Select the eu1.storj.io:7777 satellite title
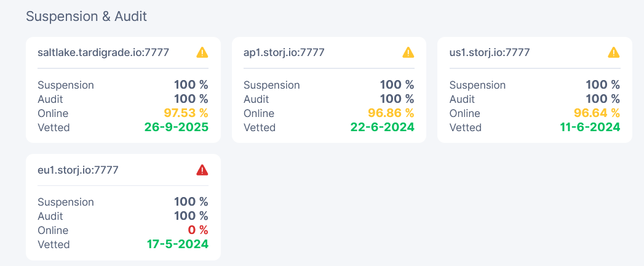This screenshot has width=644, height=266. pyautogui.click(x=78, y=170)
